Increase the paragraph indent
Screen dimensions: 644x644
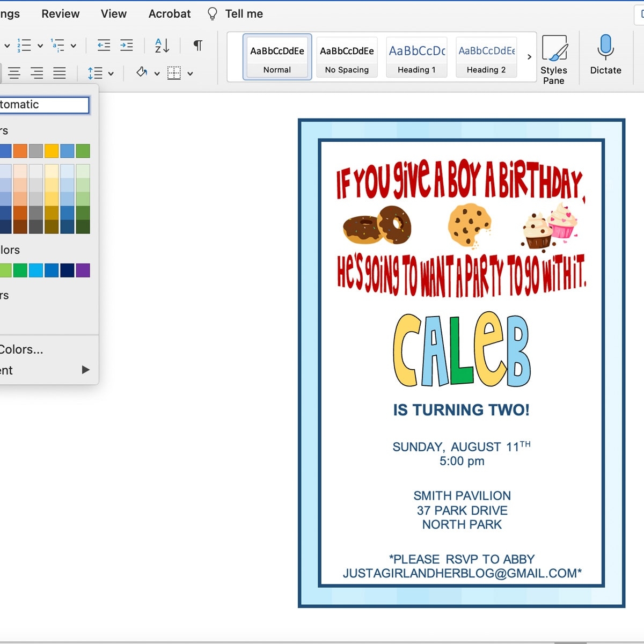pos(127,46)
